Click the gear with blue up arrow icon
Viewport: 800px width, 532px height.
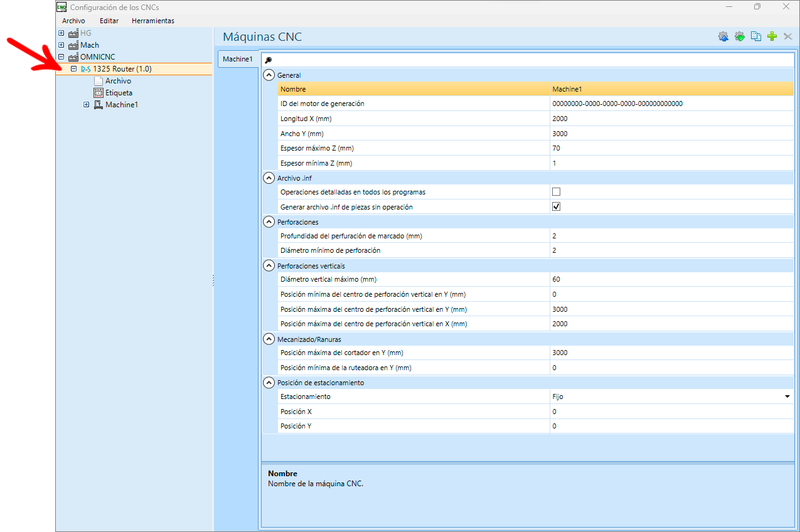coord(723,37)
